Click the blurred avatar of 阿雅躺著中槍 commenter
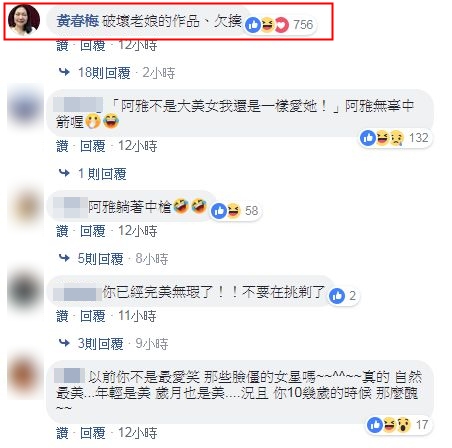 point(25,207)
